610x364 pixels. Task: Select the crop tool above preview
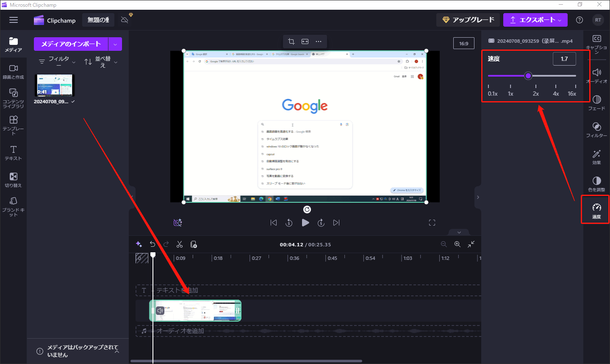(x=291, y=41)
